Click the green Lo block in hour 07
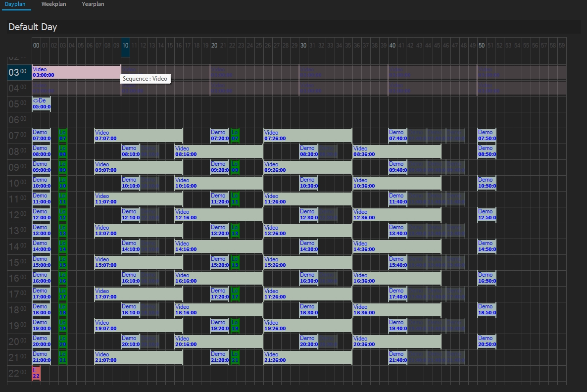The width and height of the screenshot is (587, 392). click(63, 136)
